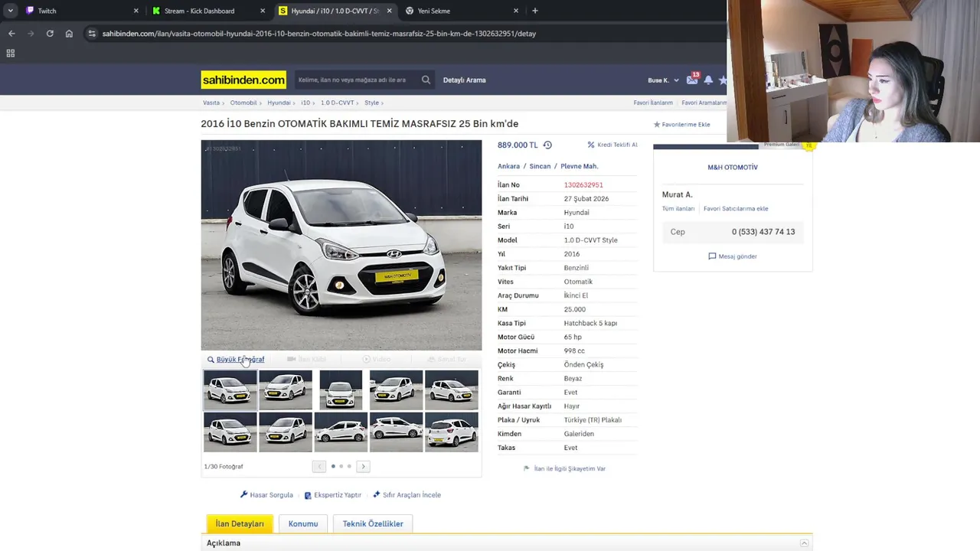This screenshot has height=551, width=980.
Task: Click Detaylı Arama link
Action: [464, 80]
